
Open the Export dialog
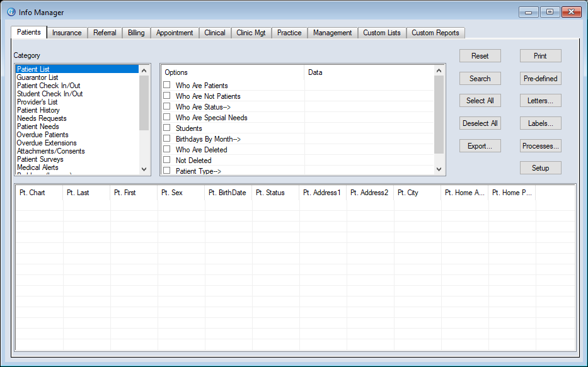point(480,145)
